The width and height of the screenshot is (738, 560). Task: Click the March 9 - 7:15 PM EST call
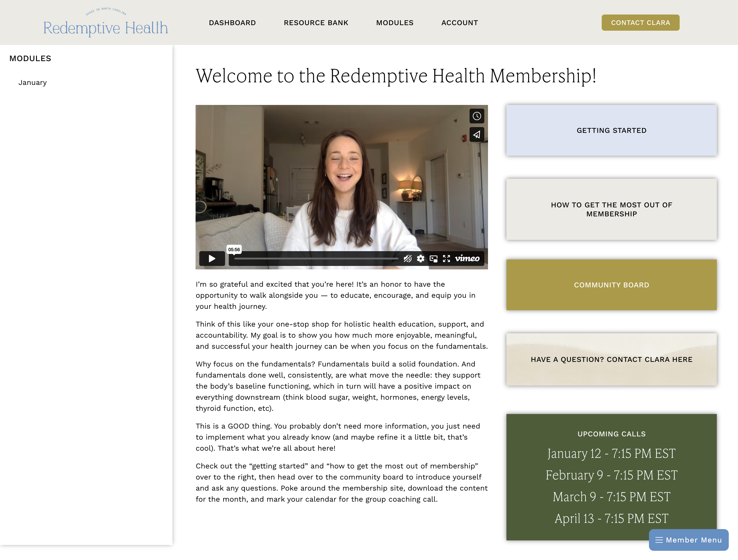point(611,497)
